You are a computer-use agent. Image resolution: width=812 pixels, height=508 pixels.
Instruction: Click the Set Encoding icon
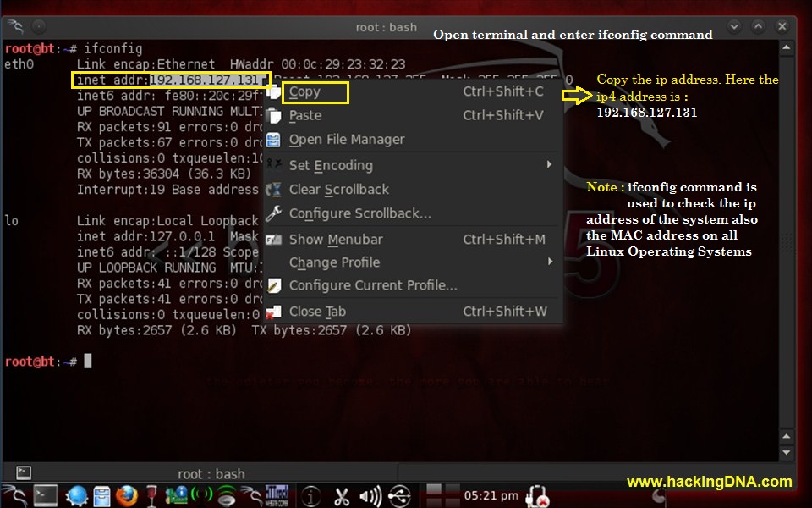273,165
